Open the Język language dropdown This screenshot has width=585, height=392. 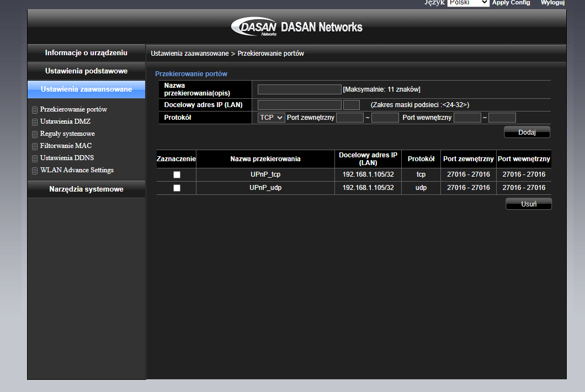(x=468, y=3)
